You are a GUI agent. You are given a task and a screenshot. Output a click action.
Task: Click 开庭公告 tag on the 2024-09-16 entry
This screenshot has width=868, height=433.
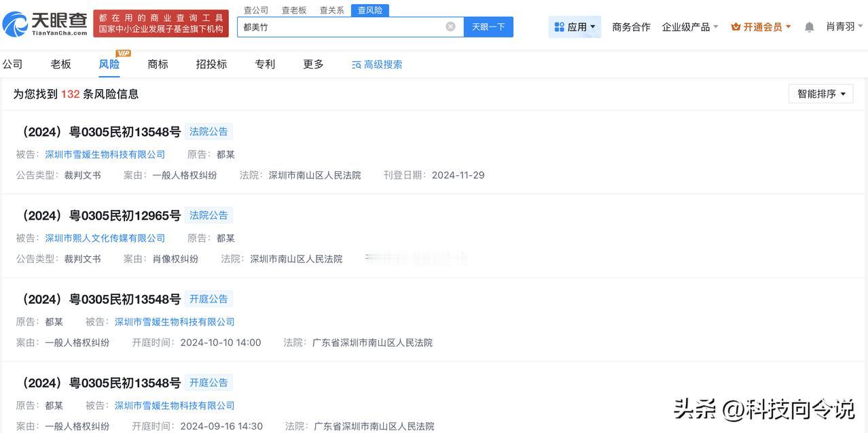pos(209,382)
